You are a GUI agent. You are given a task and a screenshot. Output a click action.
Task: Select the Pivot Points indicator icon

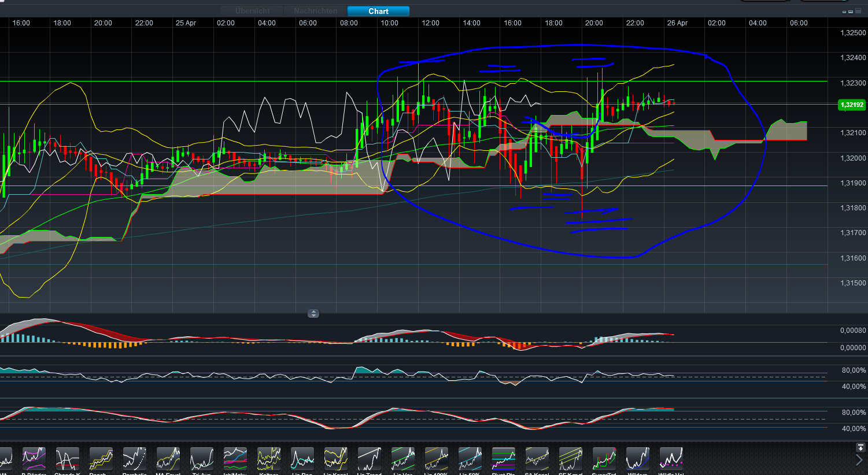pos(503,458)
